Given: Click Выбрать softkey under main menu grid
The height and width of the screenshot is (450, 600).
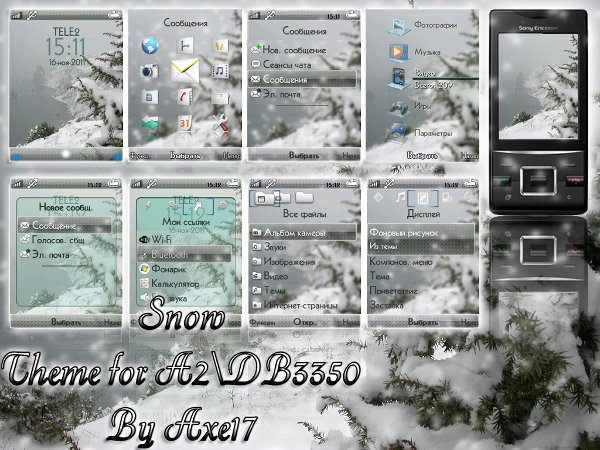Looking at the screenshot, I should point(185,155).
